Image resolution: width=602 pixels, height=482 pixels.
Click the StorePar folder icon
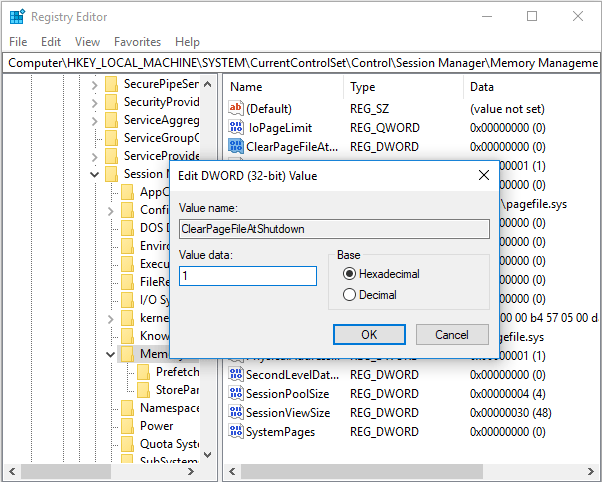144,390
